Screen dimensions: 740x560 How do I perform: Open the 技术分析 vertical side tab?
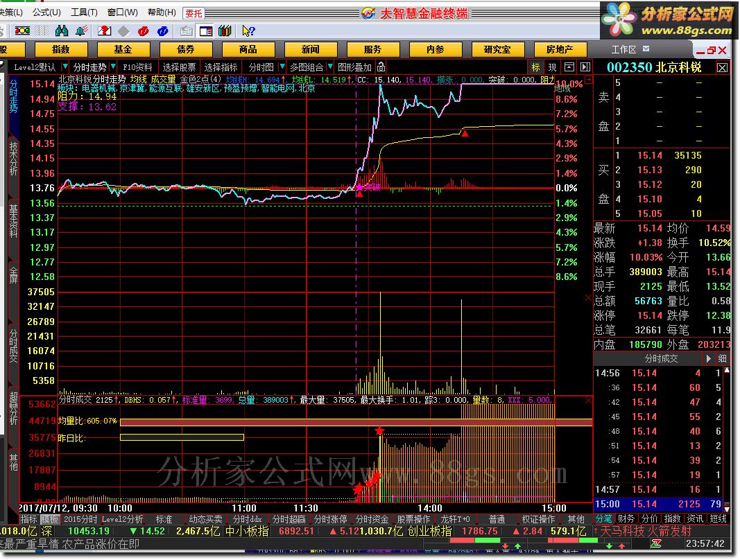(x=13, y=159)
